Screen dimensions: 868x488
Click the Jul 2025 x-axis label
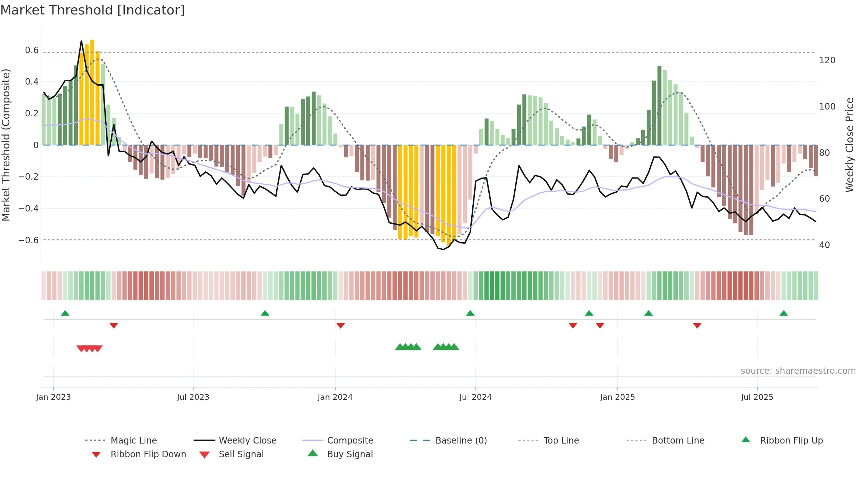[757, 397]
